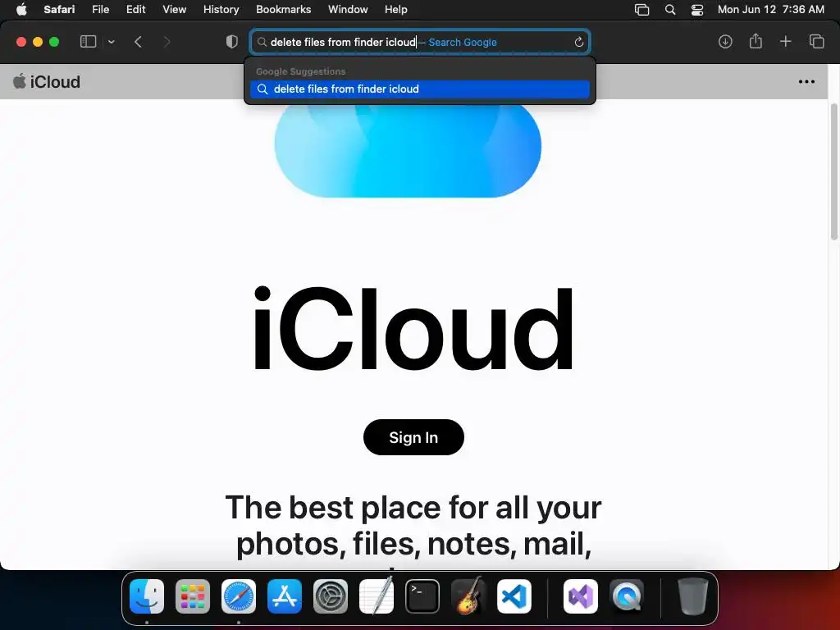Viewport: 840px width, 630px height.
Task: Open Launchpad from the Dock
Action: [192, 596]
